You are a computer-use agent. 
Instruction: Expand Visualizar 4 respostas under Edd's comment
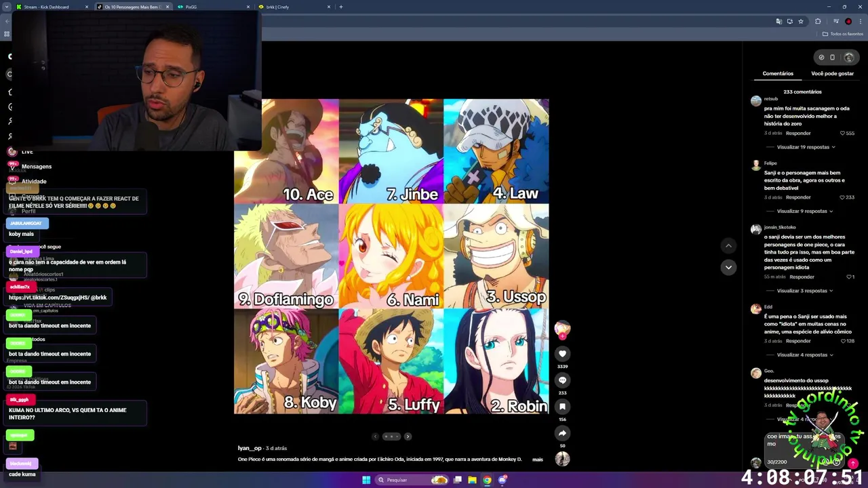(804, 354)
